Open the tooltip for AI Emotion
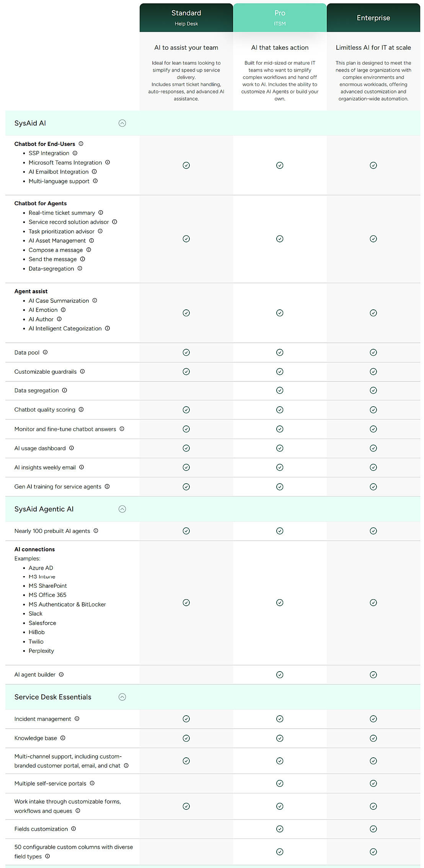 64,310
